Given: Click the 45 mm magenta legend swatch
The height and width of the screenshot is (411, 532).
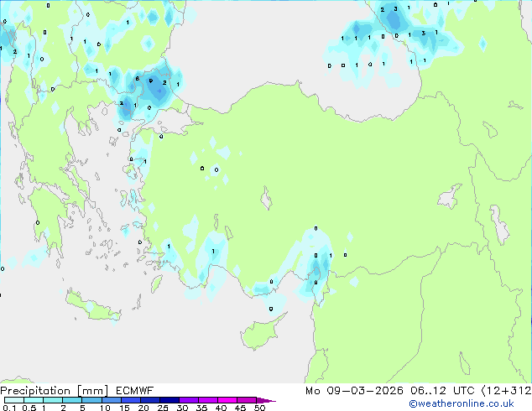Looking at the screenshot, I should tap(247, 400).
